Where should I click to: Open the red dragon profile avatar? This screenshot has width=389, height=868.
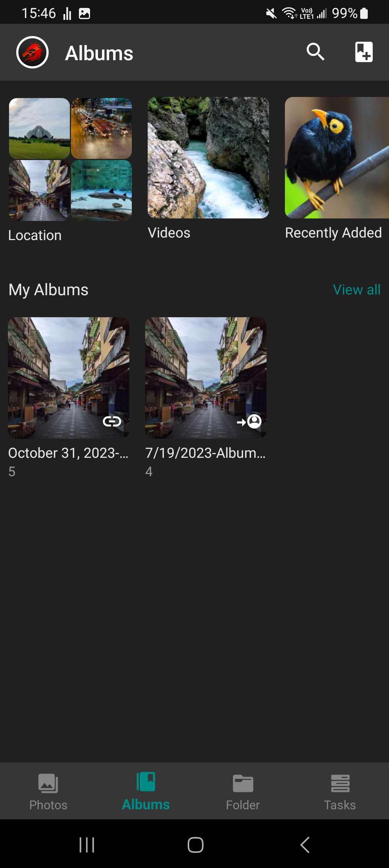point(32,53)
